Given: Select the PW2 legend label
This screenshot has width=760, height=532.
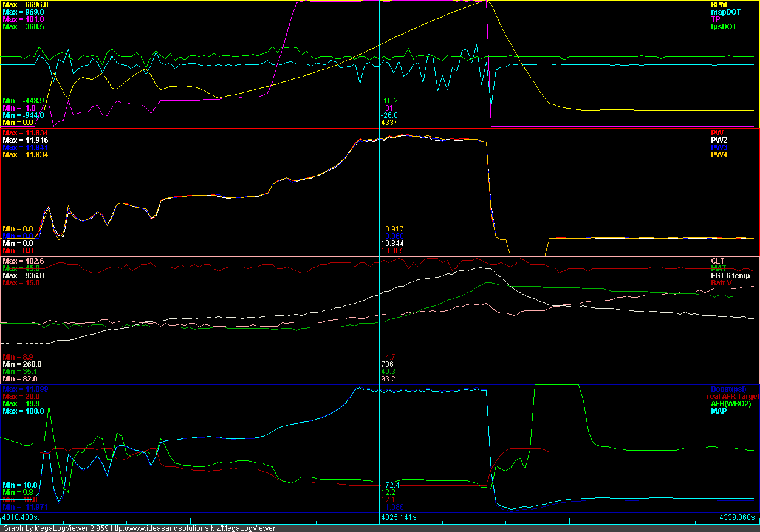Looking at the screenshot, I should click(718, 140).
